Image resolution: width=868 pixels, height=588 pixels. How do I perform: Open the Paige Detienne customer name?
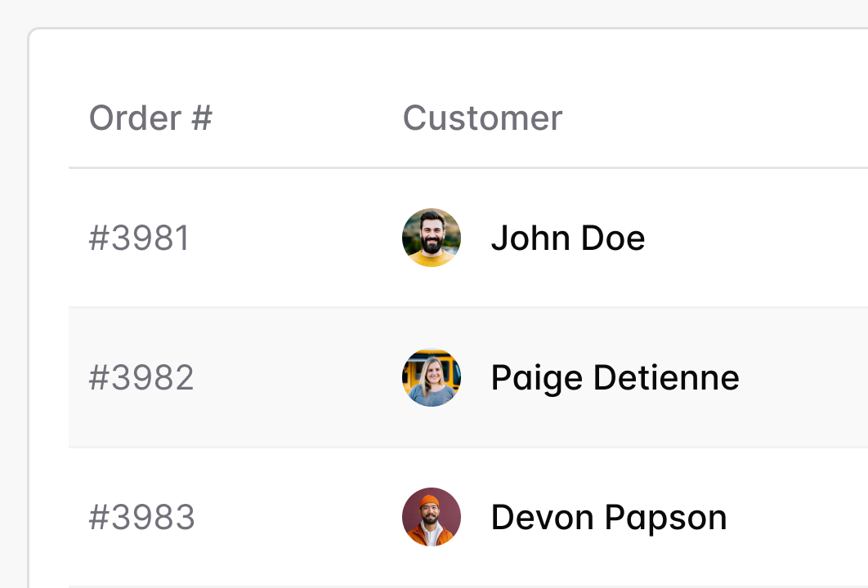tap(615, 378)
